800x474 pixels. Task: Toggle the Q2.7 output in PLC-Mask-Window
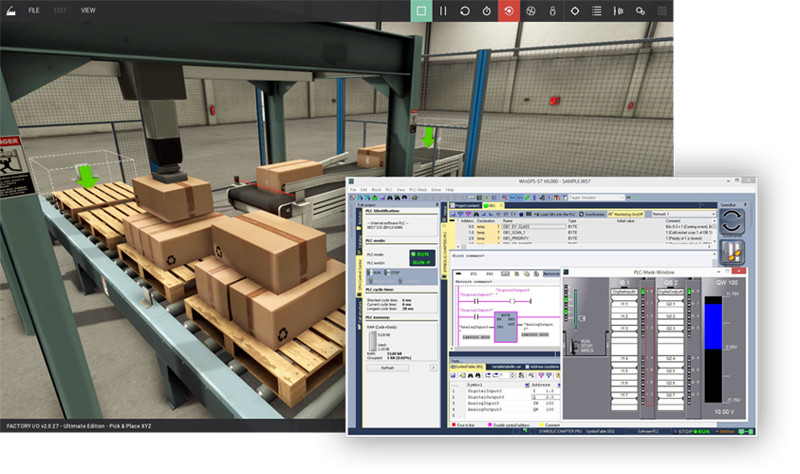(x=671, y=395)
